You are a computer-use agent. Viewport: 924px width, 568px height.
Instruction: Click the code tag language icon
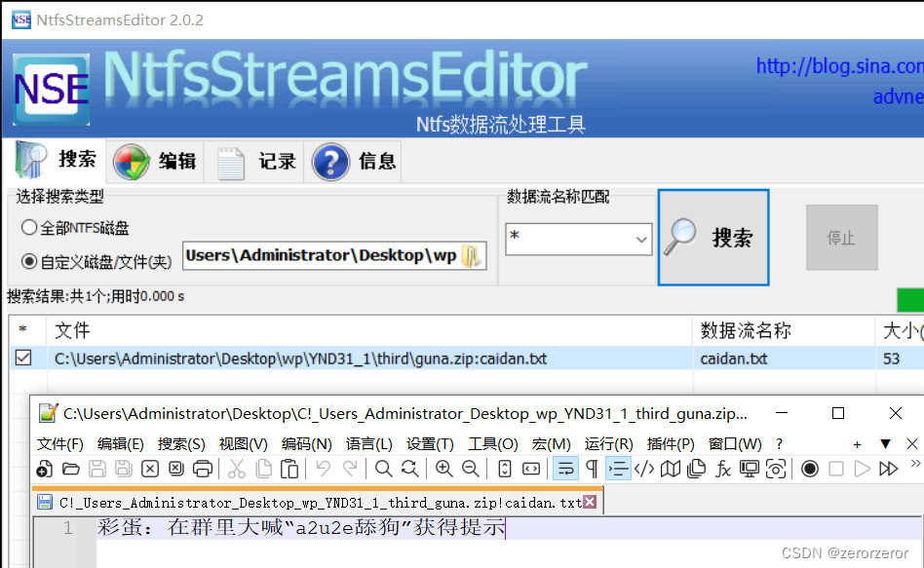point(644,469)
